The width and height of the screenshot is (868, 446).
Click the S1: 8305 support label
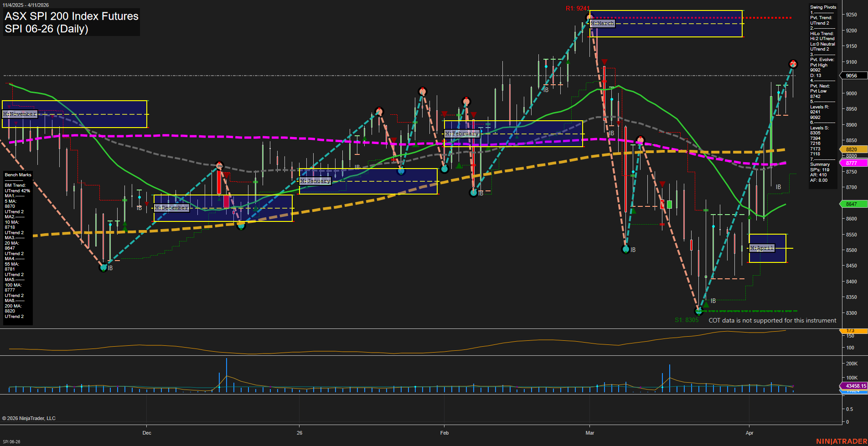tap(687, 320)
